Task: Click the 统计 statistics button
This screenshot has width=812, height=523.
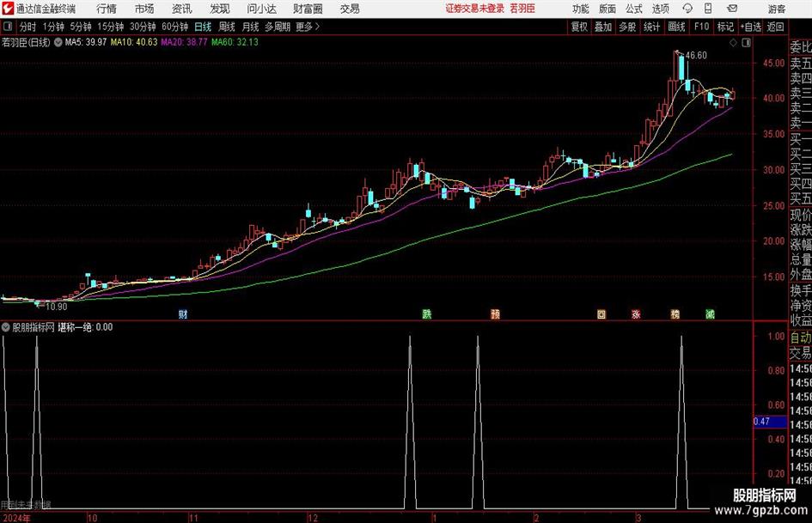Action: (x=651, y=27)
